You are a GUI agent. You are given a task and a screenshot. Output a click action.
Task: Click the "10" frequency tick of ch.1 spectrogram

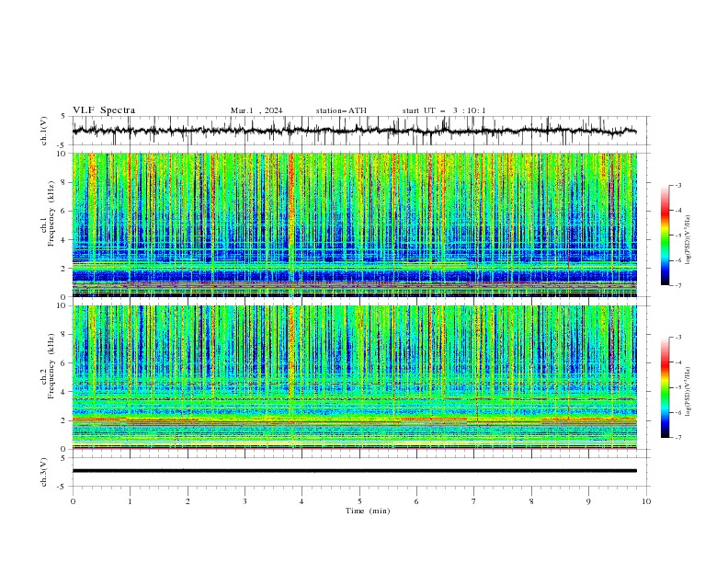(63, 154)
